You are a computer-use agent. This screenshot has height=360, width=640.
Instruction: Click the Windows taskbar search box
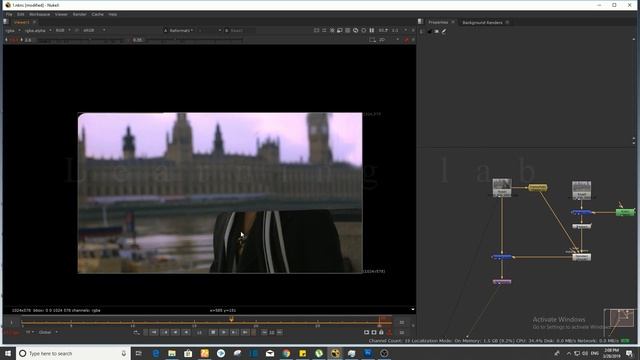tap(73, 353)
